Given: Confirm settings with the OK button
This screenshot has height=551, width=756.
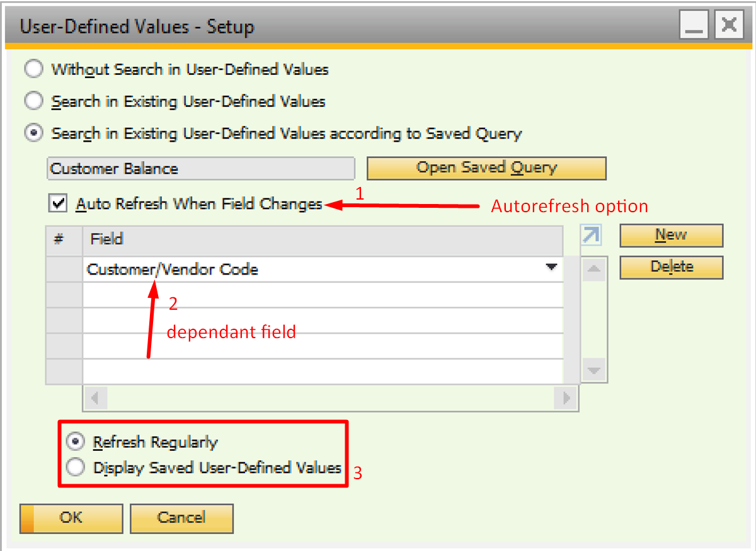Looking at the screenshot, I should coord(71,518).
